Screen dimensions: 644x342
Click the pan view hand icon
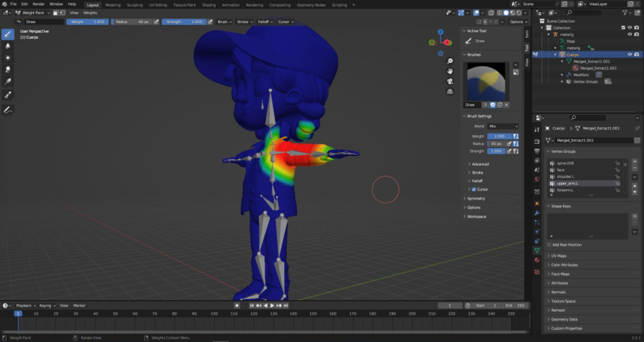(x=450, y=71)
